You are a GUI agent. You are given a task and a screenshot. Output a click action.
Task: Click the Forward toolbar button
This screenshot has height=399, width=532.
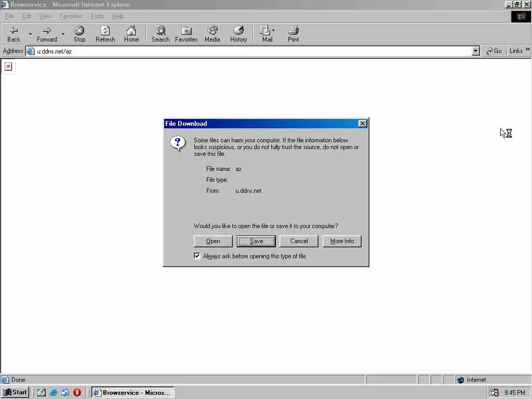[x=47, y=34]
